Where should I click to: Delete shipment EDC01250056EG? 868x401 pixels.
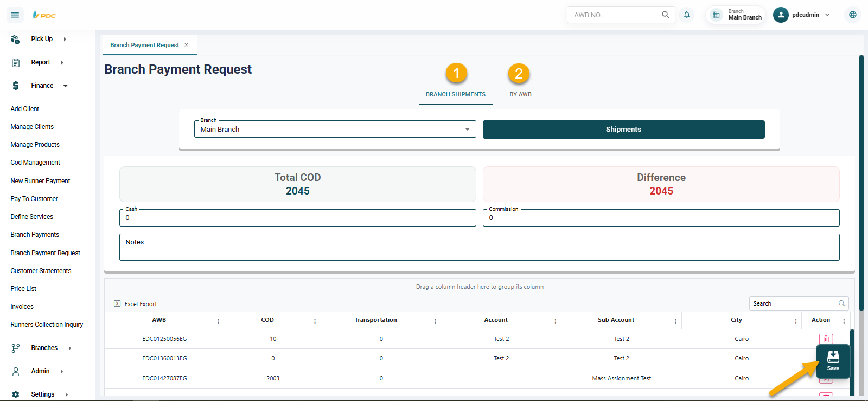(x=826, y=339)
